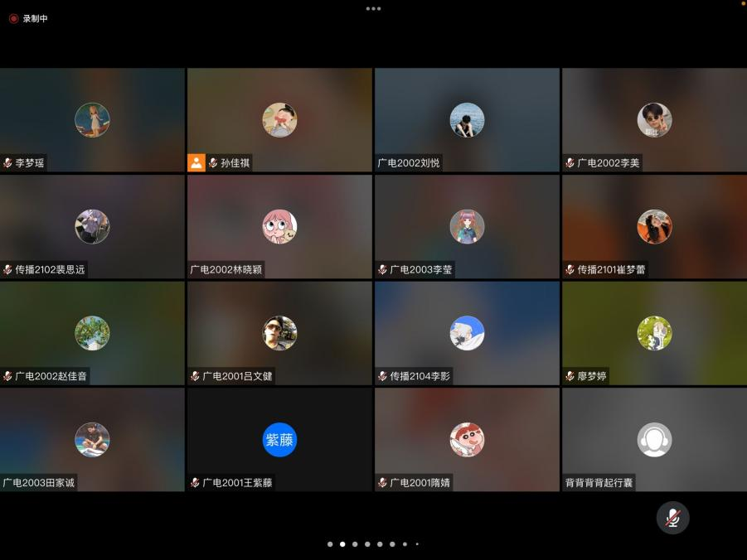Click the orange host icon beside 孙佳祺

click(196, 163)
